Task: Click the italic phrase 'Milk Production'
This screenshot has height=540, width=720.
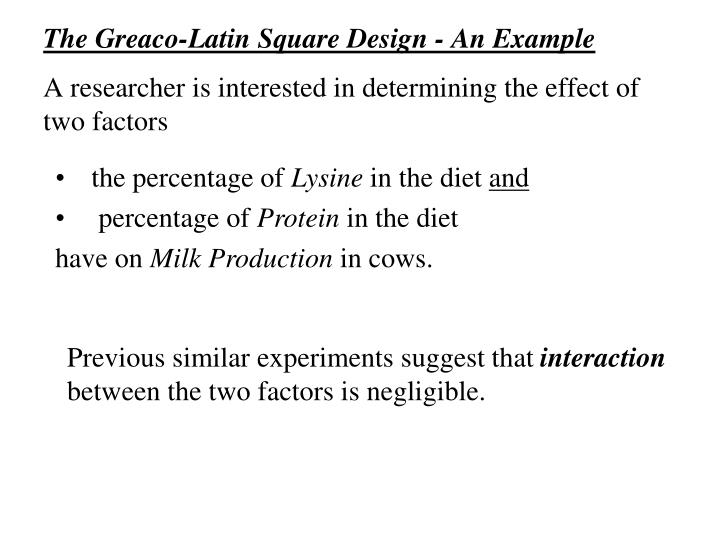Action: [x=241, y=259]
